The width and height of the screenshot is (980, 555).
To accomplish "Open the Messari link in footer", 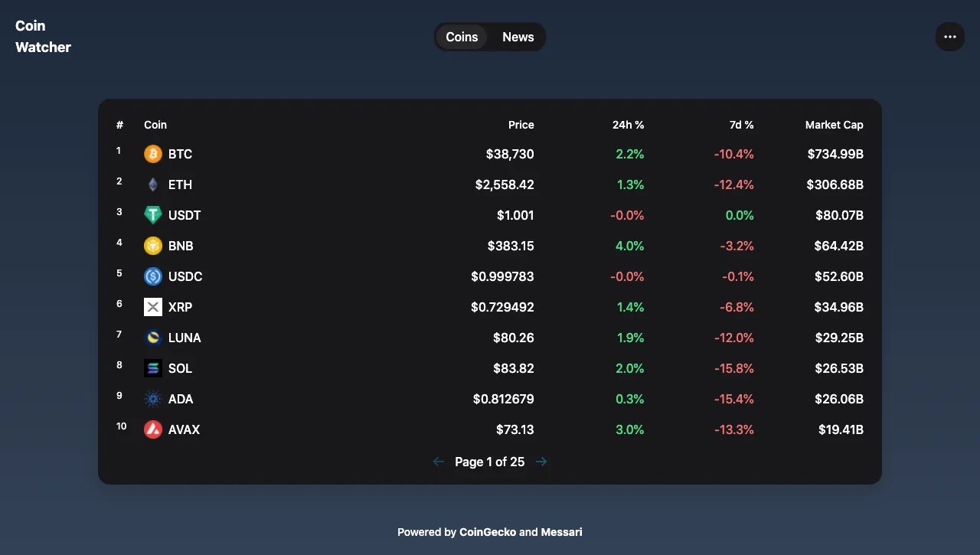I will (561, 532).
